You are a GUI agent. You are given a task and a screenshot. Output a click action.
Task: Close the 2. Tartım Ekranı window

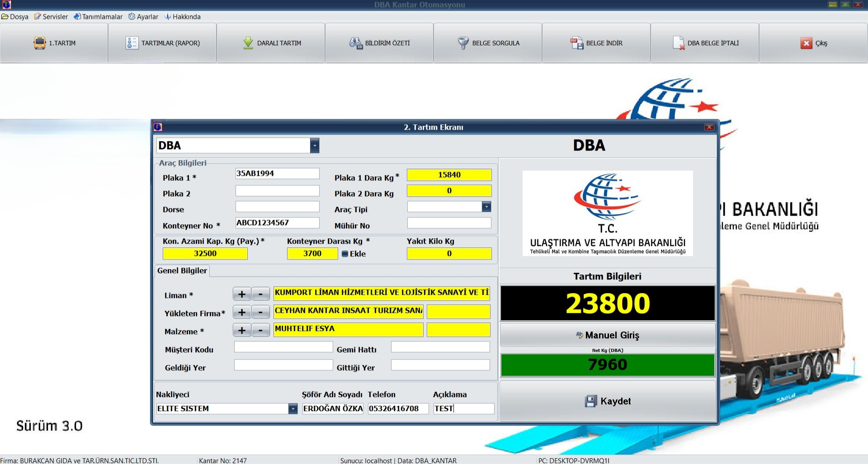709,127
